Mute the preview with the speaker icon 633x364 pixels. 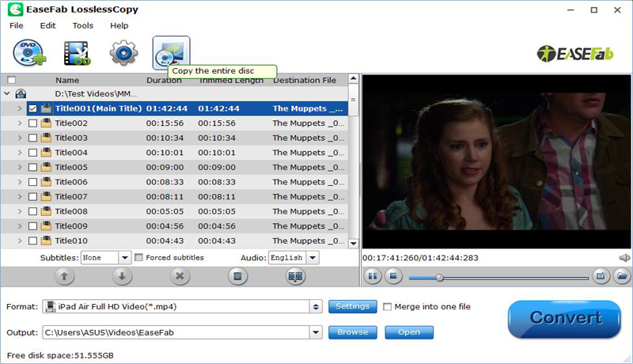pos(624,258)
